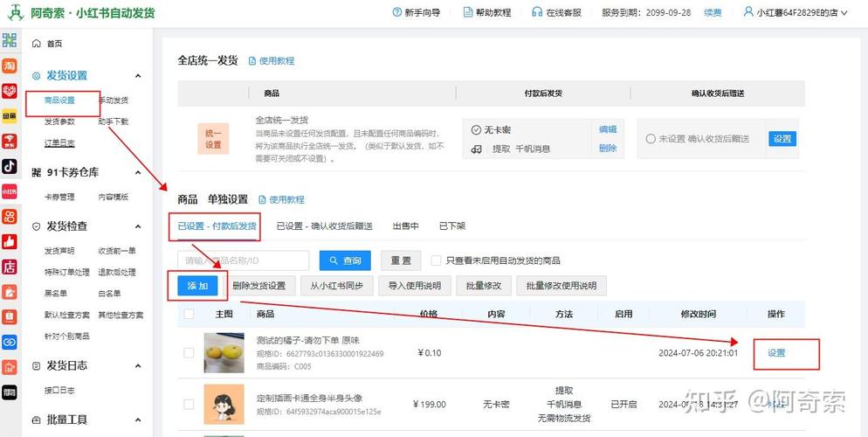Switch to the 已下架 tab
This screenshot has width=868, height=437.
point(452,226)
